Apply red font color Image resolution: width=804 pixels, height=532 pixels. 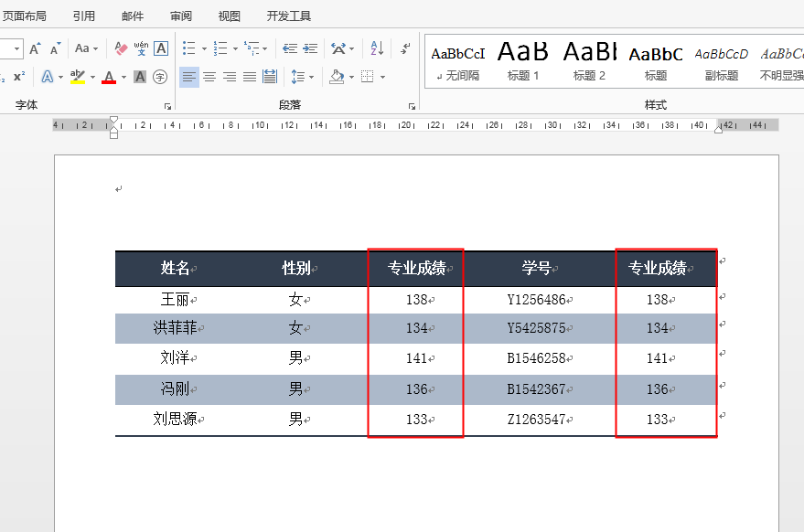tap(109, 77)
